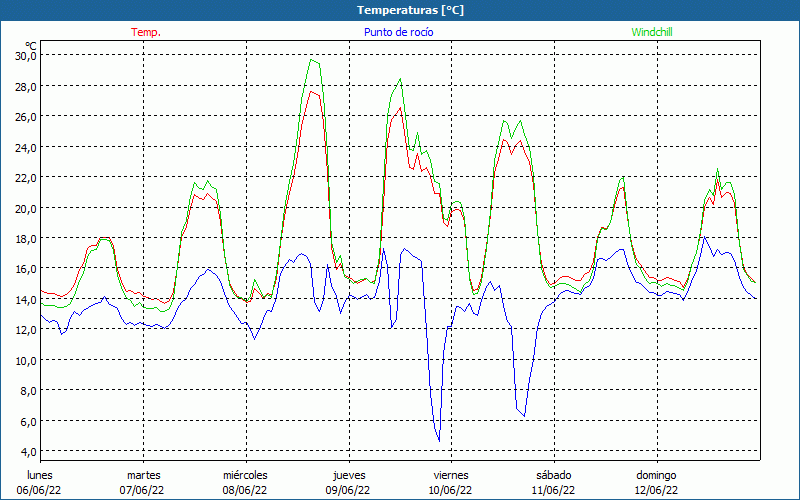Click the 6,0 y-axis value

[28, 421]
